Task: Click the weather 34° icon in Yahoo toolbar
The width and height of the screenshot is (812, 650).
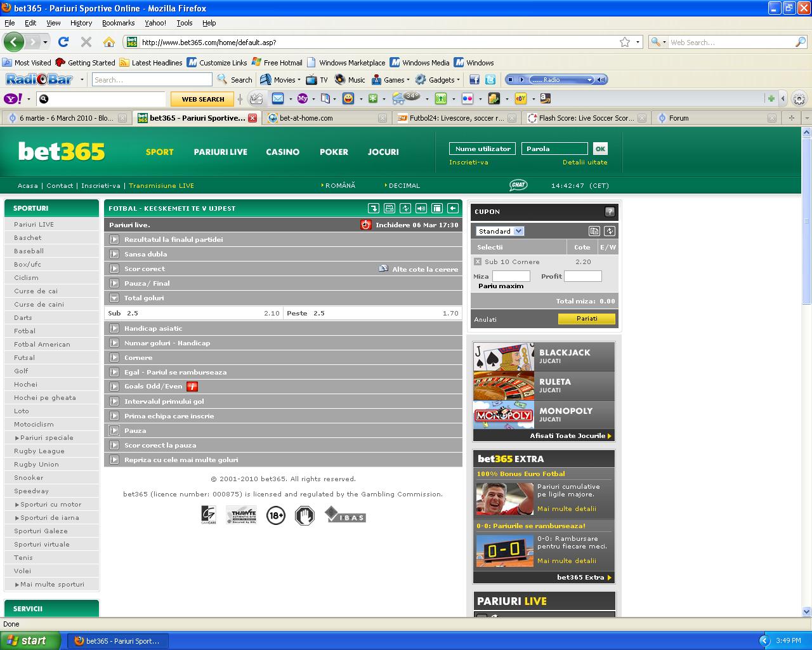Action: click(x=407, y=98)
